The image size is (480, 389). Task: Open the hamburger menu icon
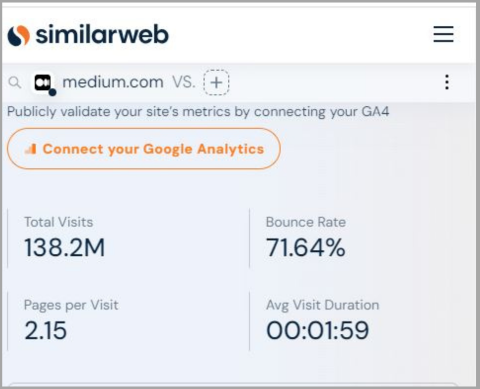443,34
